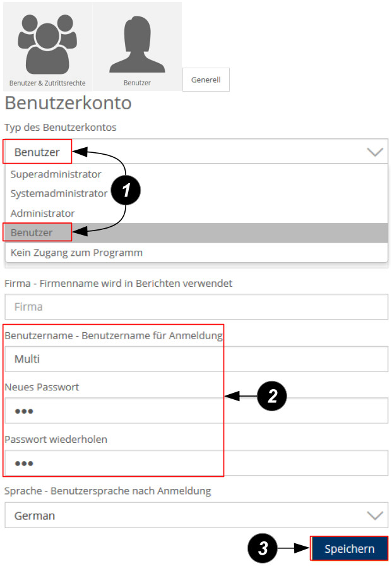Pick Administrator in the dropdown list
Viewport: 392px width, 566px height.
(x=43, y=214)
